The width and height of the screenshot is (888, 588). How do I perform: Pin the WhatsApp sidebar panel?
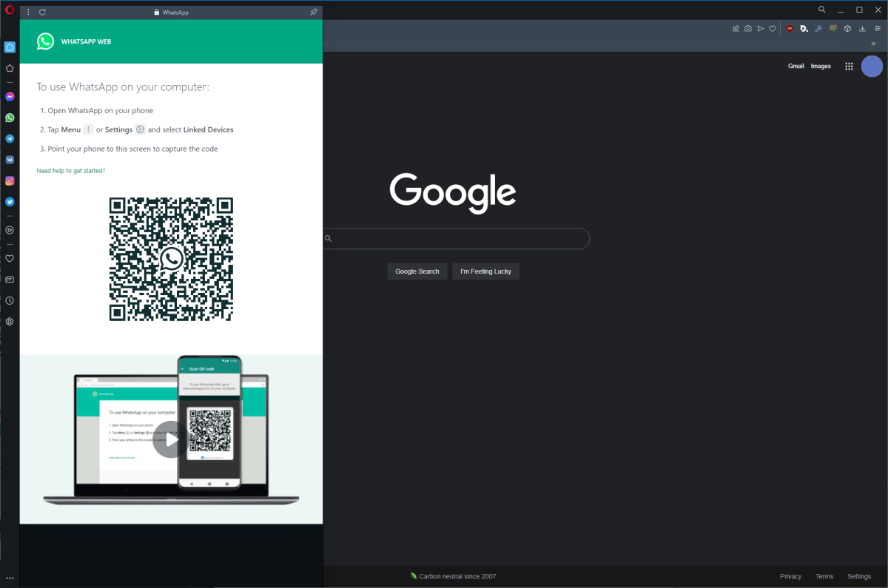pos(314,12)
